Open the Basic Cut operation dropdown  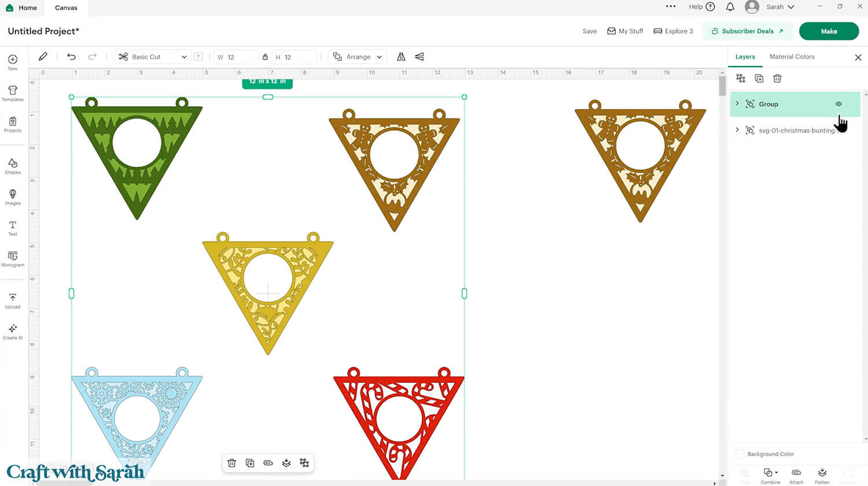(x=152, y=57)
